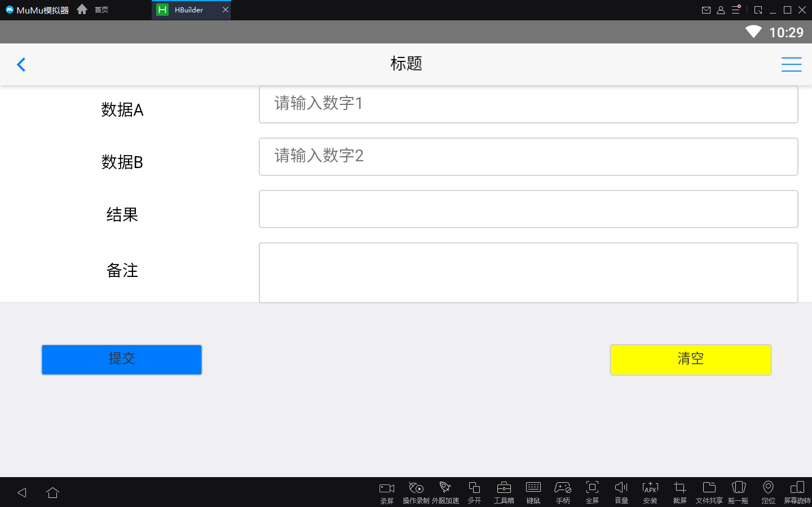Open the blue hamburger menu in the app header

click(791, 64)
